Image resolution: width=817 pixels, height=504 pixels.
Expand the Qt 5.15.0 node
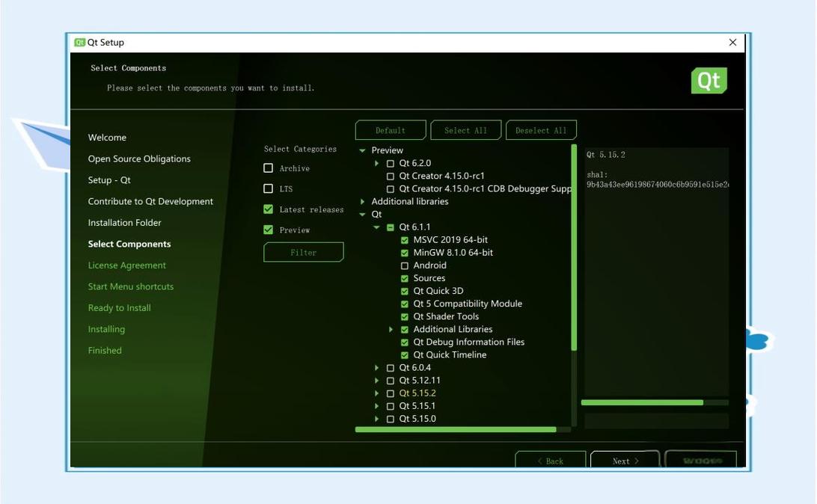pyautogui.click(x=376, y=420)
